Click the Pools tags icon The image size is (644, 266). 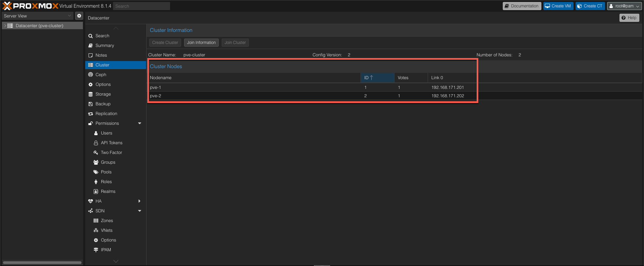(96, 172)
